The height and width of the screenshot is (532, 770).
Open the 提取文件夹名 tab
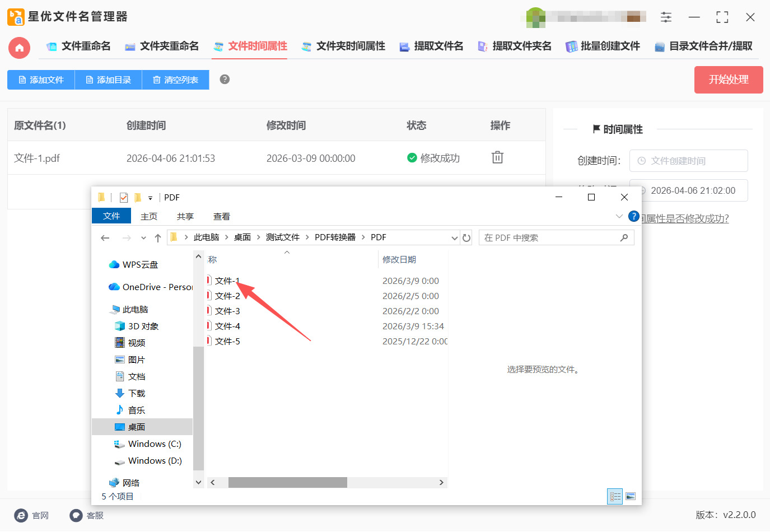point(515,46)
